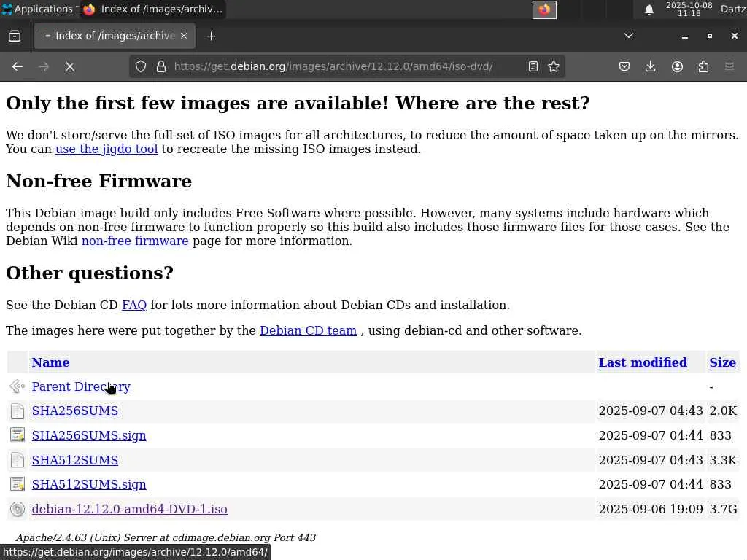Image resolution: width=747 pixels, height=560 pixels.
Task: Click the SHA256SUMS.sign file icon
Action: pyautogui.click(x=18, y=435)
